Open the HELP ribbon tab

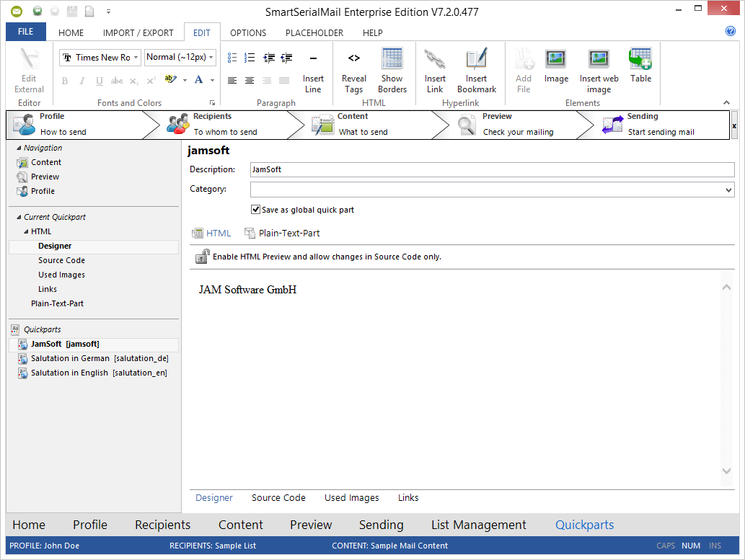(x=372, y=32)
